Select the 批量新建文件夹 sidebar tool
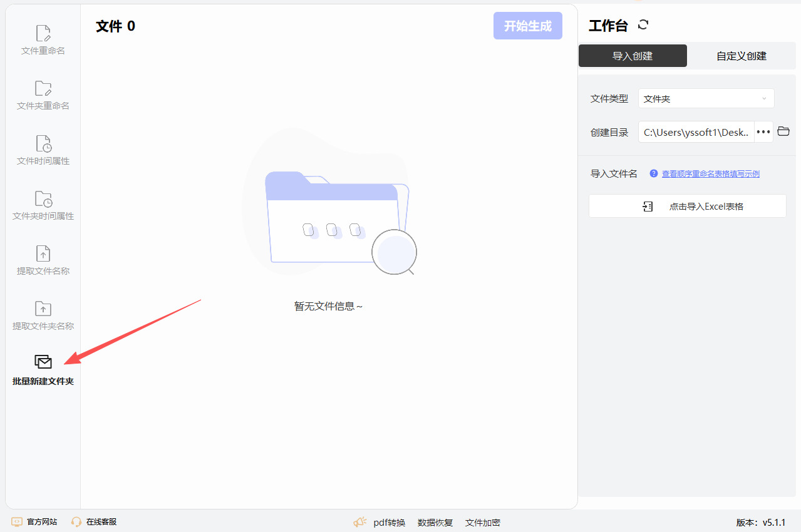The height and width of the screenshot is (532, 801). coord(43,370)
